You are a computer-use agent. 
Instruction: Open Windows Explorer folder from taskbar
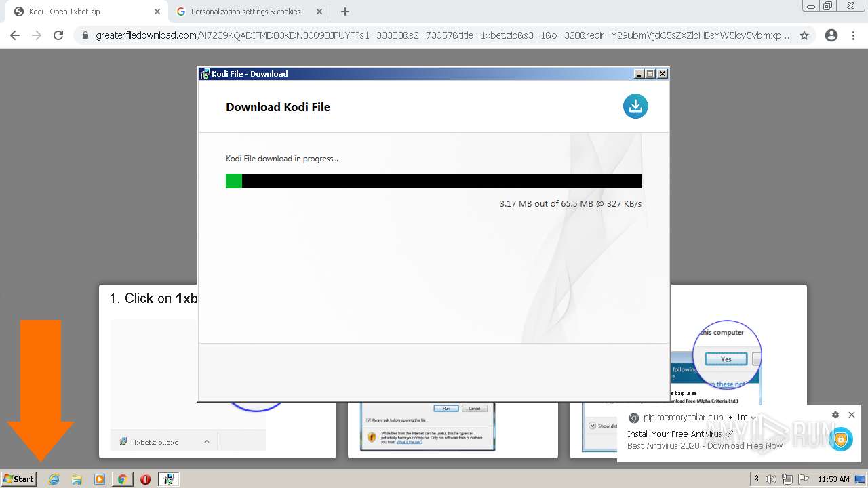[77, 479]
